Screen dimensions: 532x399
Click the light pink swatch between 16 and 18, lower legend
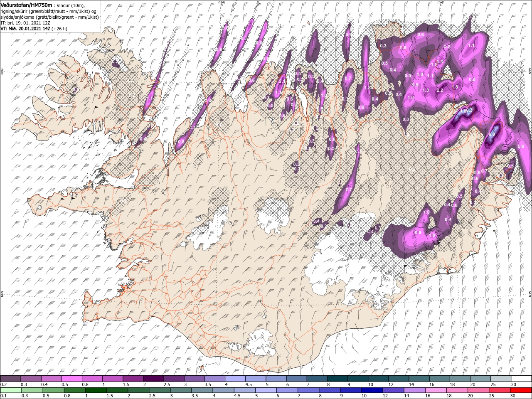[435, 390]
